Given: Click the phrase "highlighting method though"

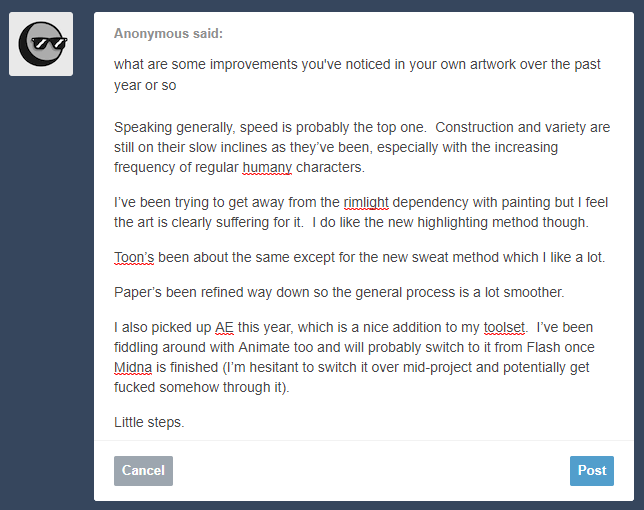Looking at the screenshot, I should pos(502,223).
